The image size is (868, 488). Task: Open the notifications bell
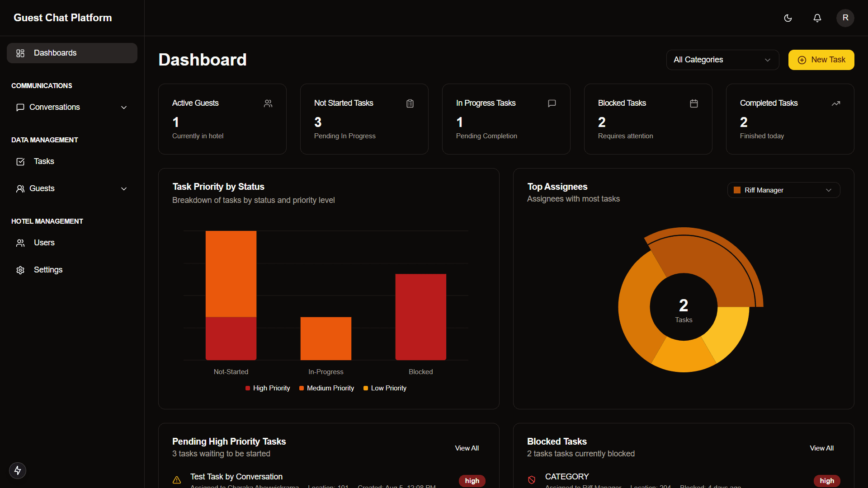coord(817,18)
